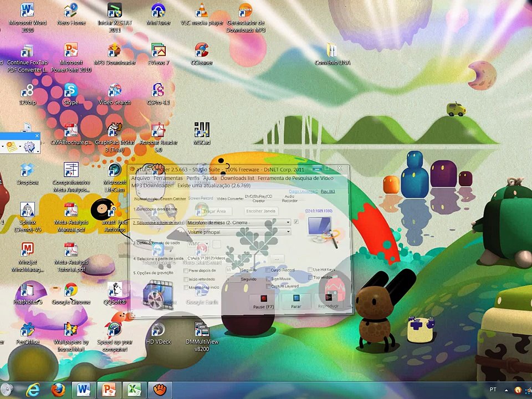Open Skype desktop shortcut
Viewport: 532px width, 399px height.
click(x=71, y=94)
